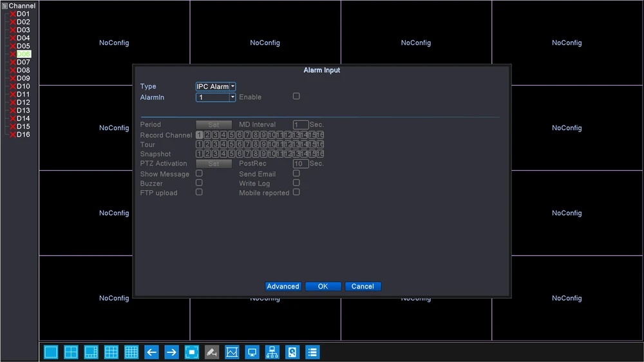Open the monitor display output icon
644x362 pixels.
(x=252, y=352)
